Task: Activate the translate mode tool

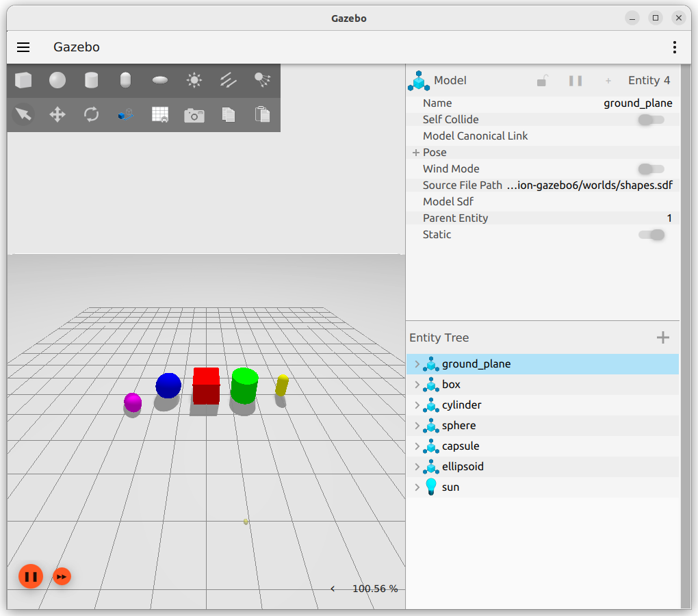Action: (x=57, y=115)
